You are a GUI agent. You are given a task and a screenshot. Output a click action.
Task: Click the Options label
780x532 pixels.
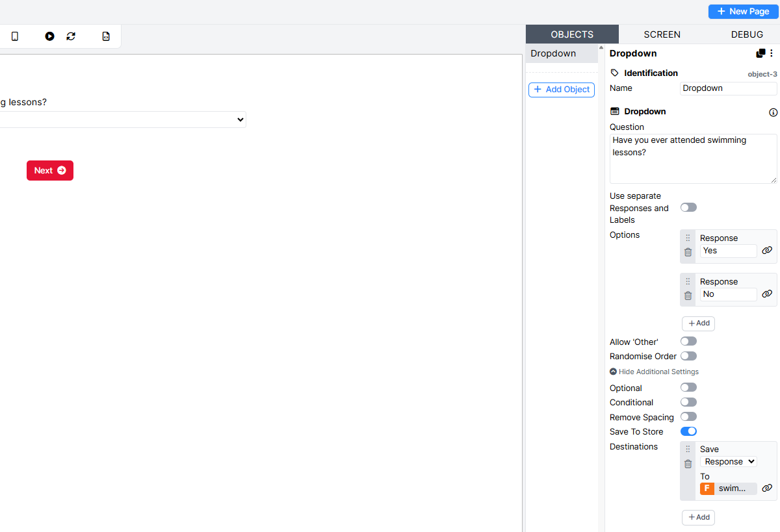tap(625, 234)
